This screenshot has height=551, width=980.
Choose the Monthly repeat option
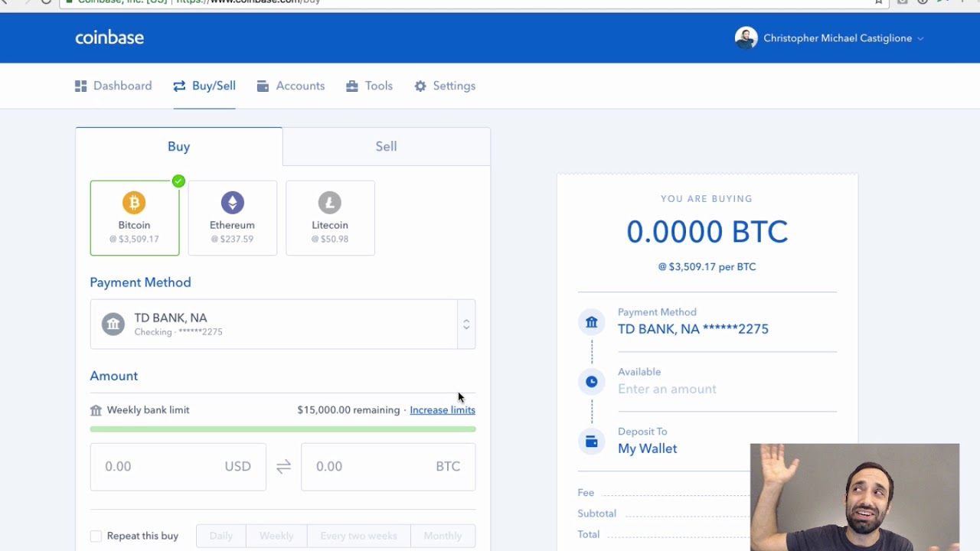click(x=443, y=536)
